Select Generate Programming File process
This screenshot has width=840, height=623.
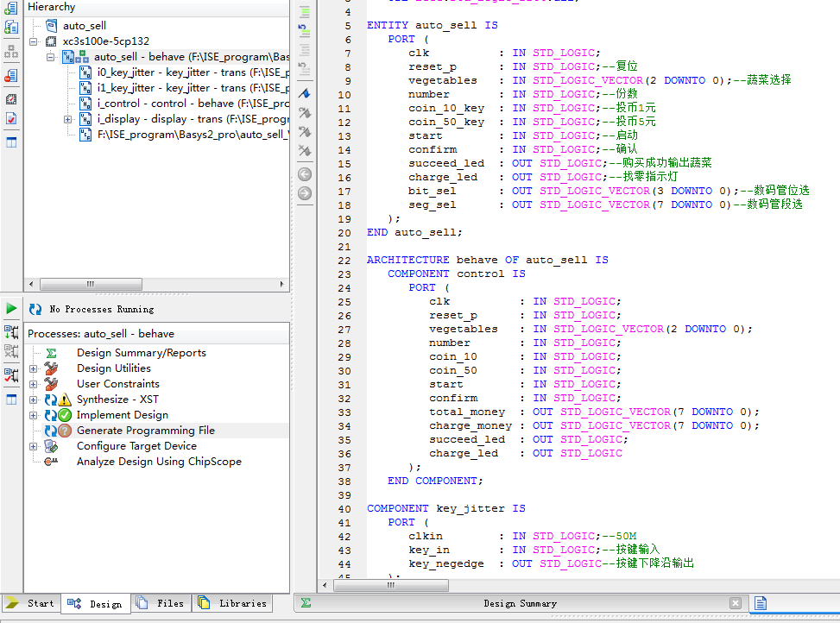[145, 431]
